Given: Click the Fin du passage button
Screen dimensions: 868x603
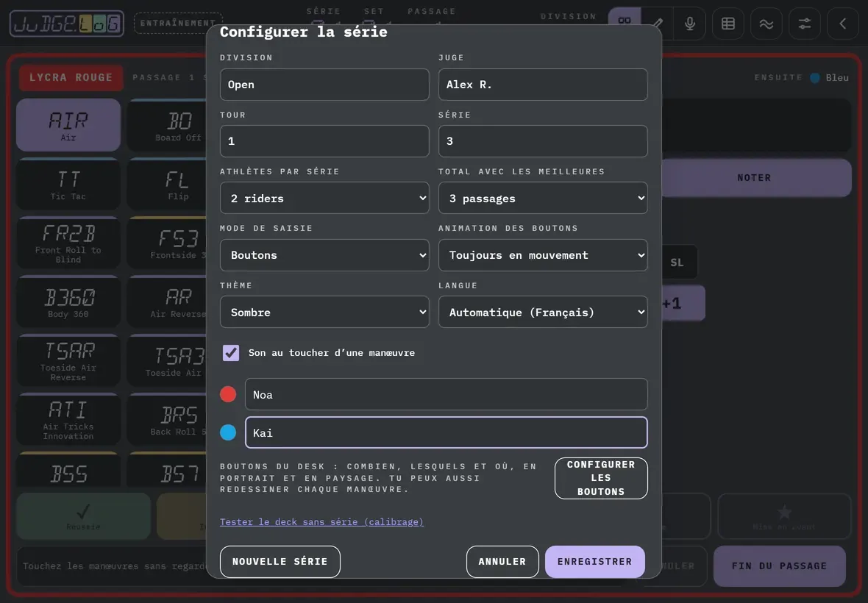Looking at the screenshot, I should point(779,566).
